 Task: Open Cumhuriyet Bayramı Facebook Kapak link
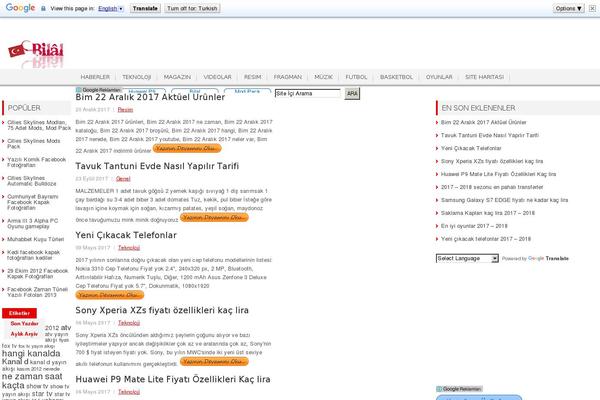[33, 202]
